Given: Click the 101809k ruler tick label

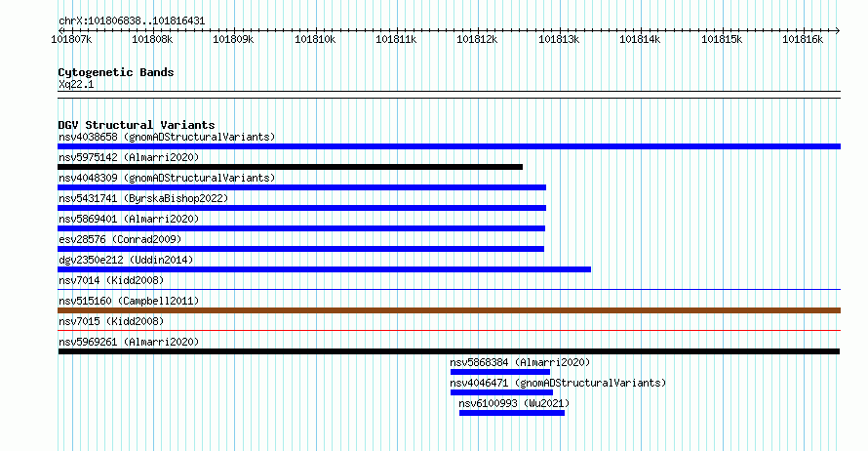Looking at the screenshot, I should [234, 39].
